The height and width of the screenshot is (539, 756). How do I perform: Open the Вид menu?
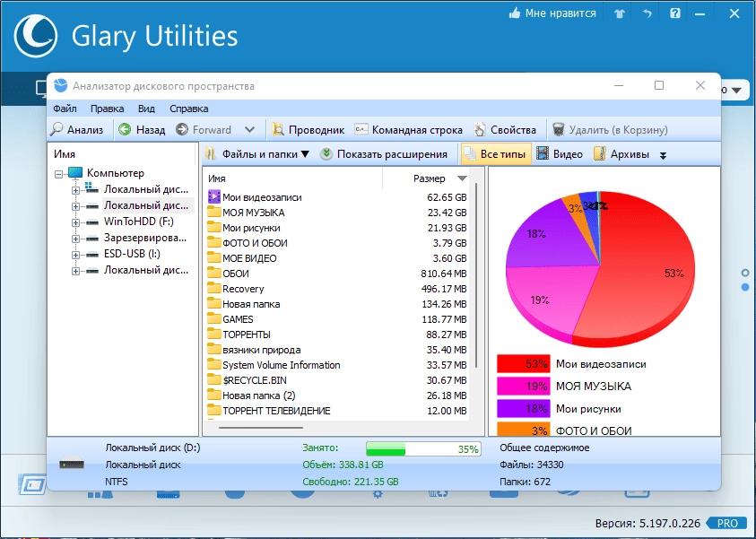[x=146, y=109]
